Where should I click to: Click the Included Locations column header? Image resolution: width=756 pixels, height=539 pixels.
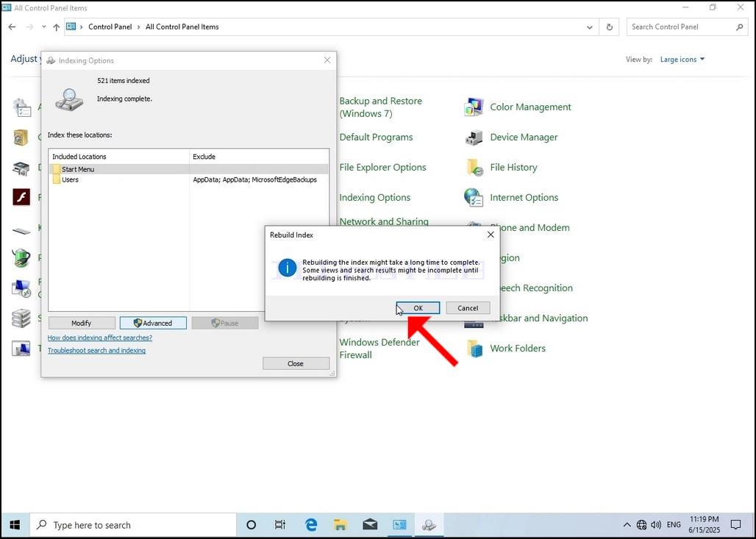point(118,157)
